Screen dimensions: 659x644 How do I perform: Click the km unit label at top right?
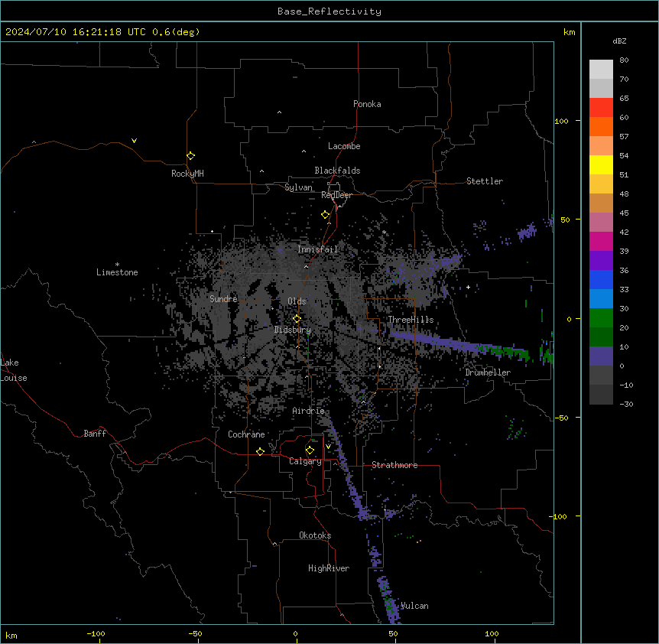point(569,32)
